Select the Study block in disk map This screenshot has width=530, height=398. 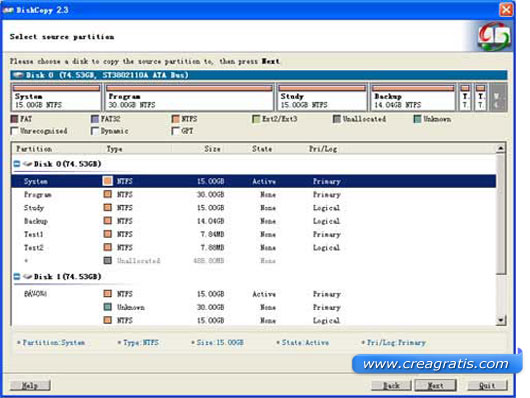tap(322, 97)
